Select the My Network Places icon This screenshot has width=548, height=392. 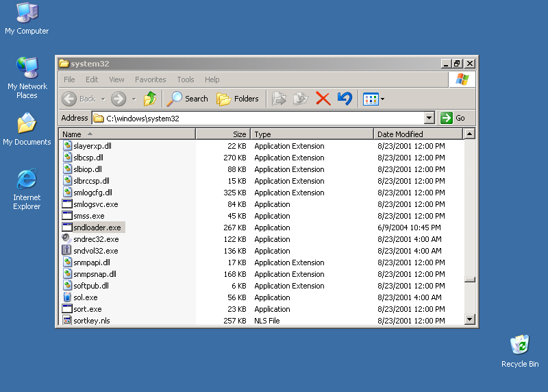coord(27,69)
